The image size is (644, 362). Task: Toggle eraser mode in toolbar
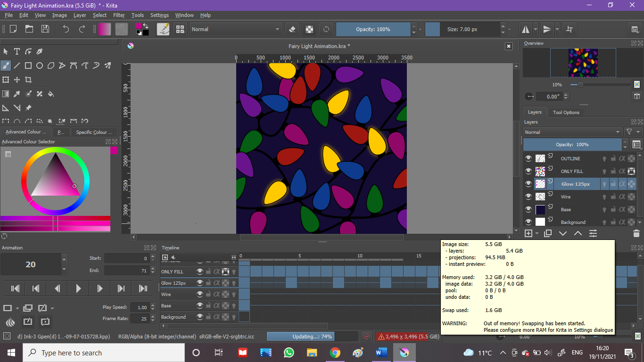click(x=292, y=29)
